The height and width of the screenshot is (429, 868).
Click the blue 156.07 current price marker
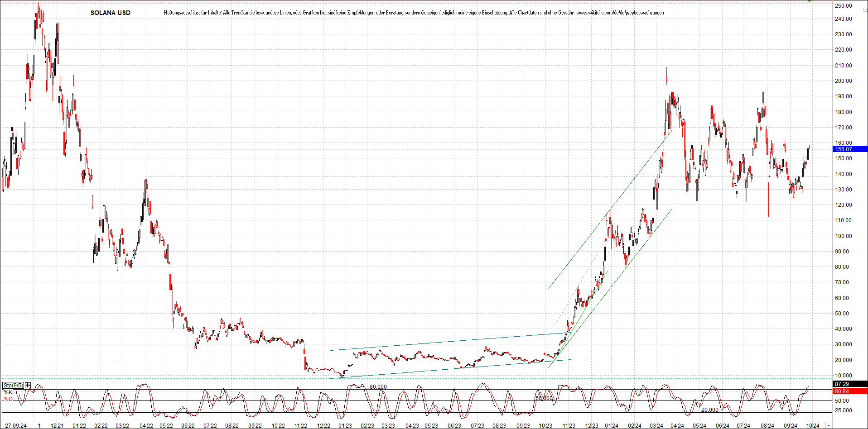point(850,149)
